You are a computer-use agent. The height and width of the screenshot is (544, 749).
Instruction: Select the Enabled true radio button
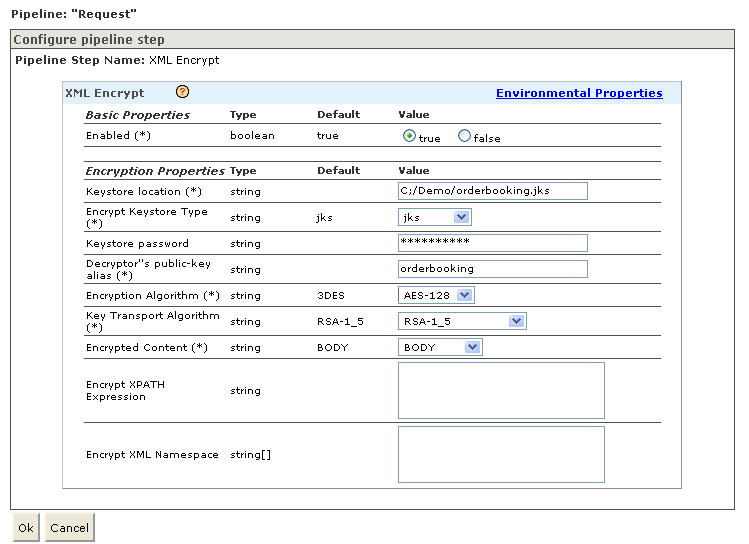click(x=409, y=136)
